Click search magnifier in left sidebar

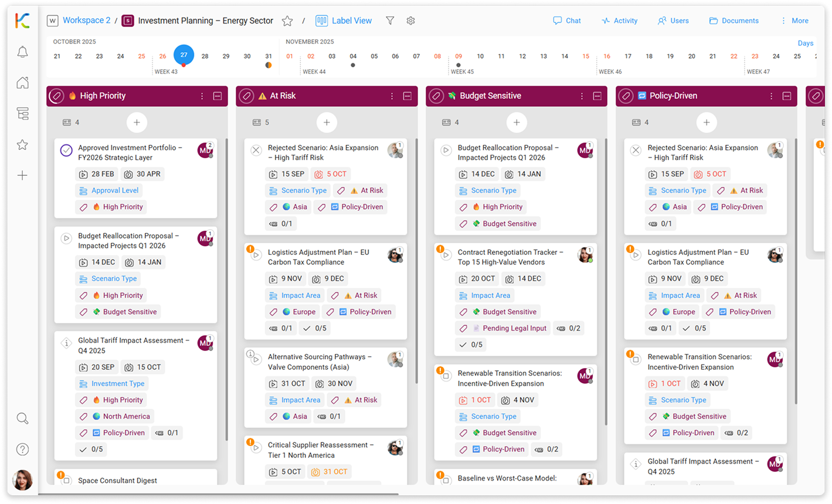pos(22,418)
